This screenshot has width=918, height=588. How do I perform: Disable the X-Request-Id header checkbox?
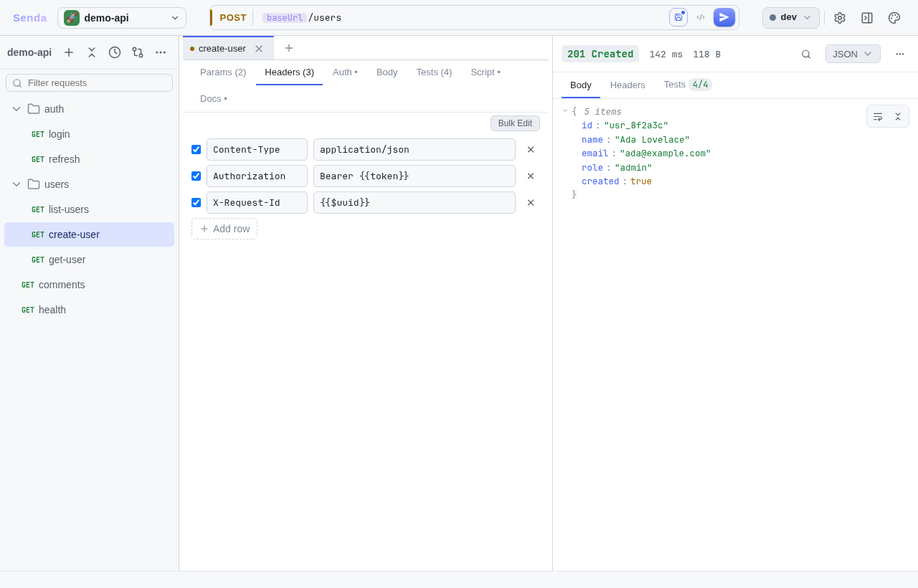pos(197,203)
